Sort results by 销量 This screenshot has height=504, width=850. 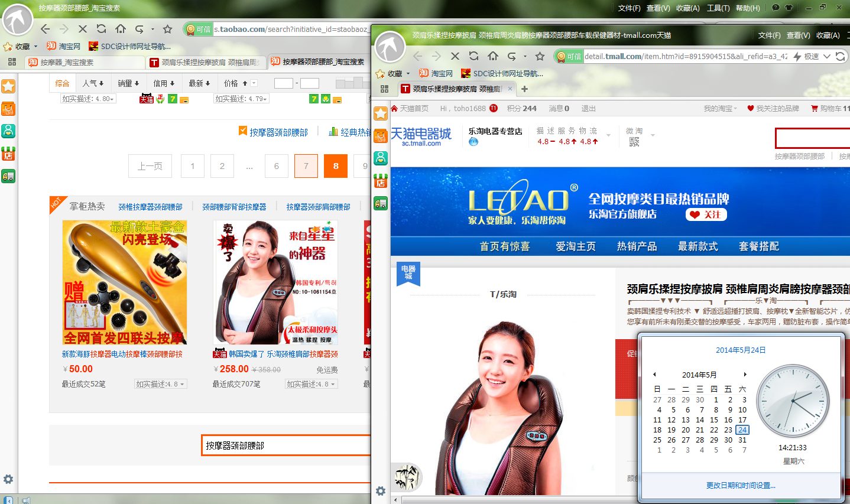[128, 83]
